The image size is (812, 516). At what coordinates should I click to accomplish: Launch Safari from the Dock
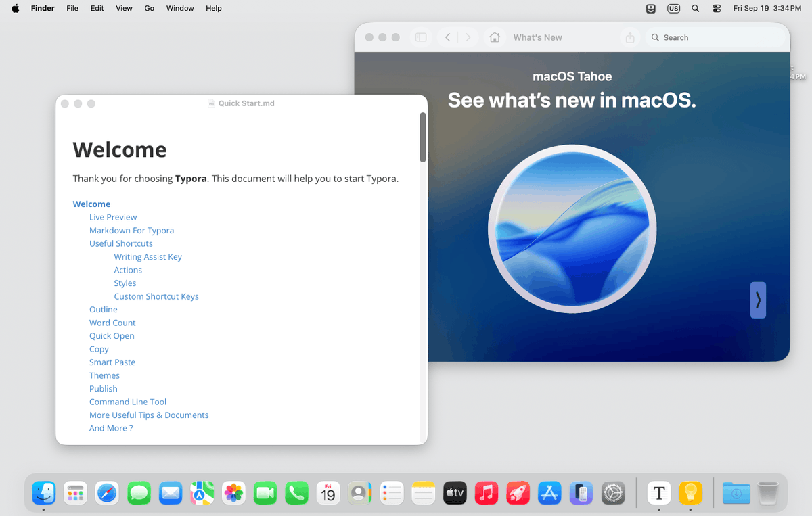pos(107,493)
